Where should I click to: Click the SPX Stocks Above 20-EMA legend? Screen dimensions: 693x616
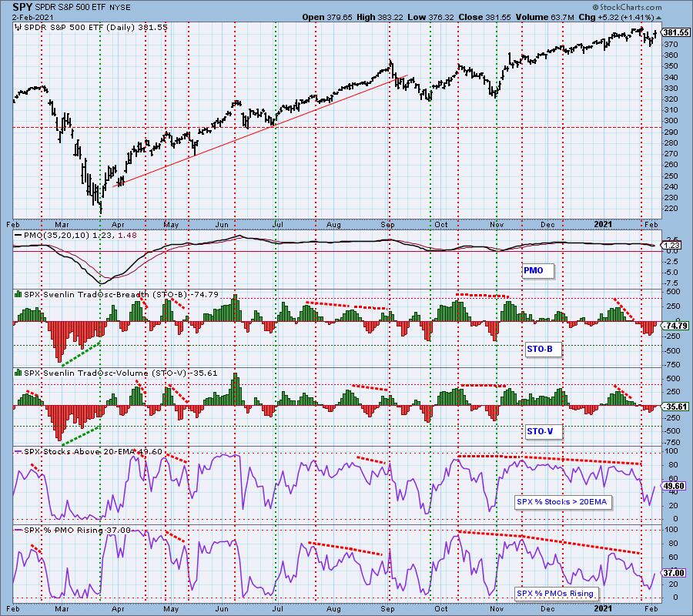click(x=93, y=452)
